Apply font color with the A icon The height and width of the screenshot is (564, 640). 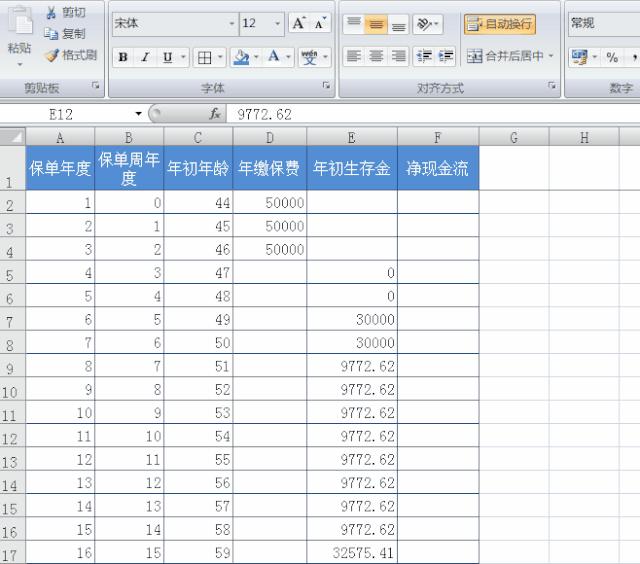[x=274, y=56]
